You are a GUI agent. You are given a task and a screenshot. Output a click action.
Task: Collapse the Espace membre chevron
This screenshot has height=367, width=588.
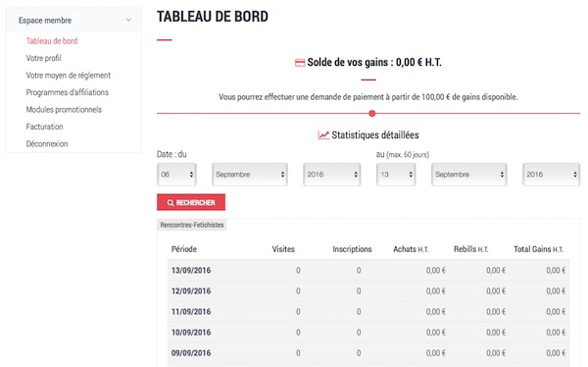pos(128,20)
